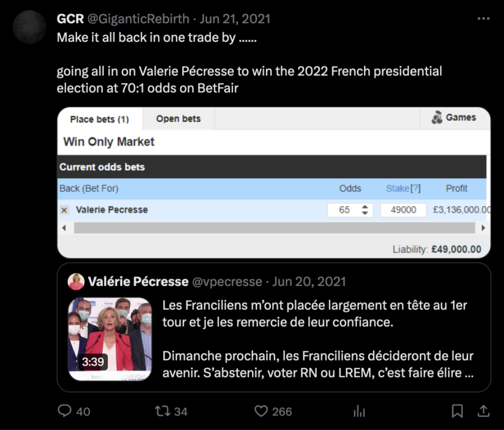
Task: View analytics for the tweet
Action: 359,411
